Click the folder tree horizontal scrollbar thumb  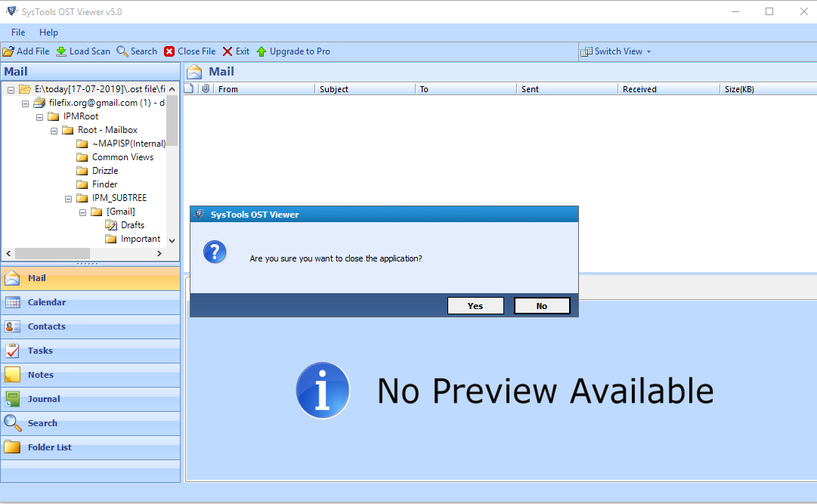[x=53, y=253]
